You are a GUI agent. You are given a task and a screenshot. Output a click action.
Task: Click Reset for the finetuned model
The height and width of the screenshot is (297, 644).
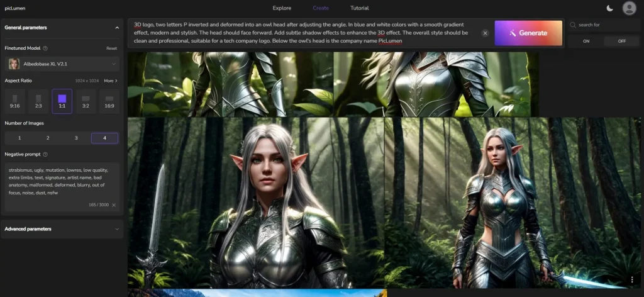pyautogui.click(x=111, y=48)
